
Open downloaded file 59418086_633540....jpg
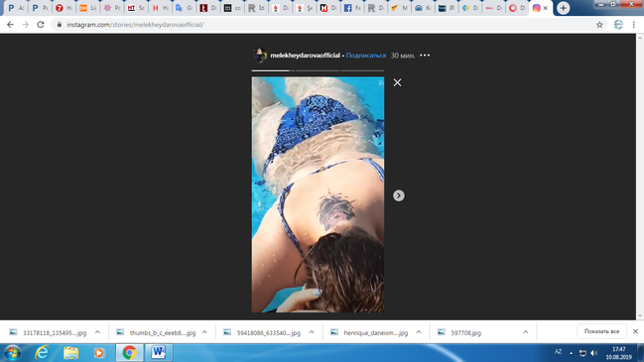click(263, 332)
